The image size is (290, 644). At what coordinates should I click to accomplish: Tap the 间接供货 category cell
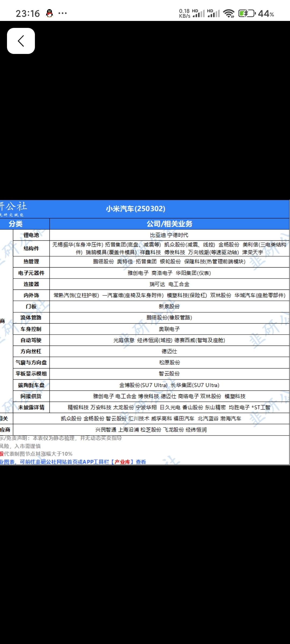31,396
